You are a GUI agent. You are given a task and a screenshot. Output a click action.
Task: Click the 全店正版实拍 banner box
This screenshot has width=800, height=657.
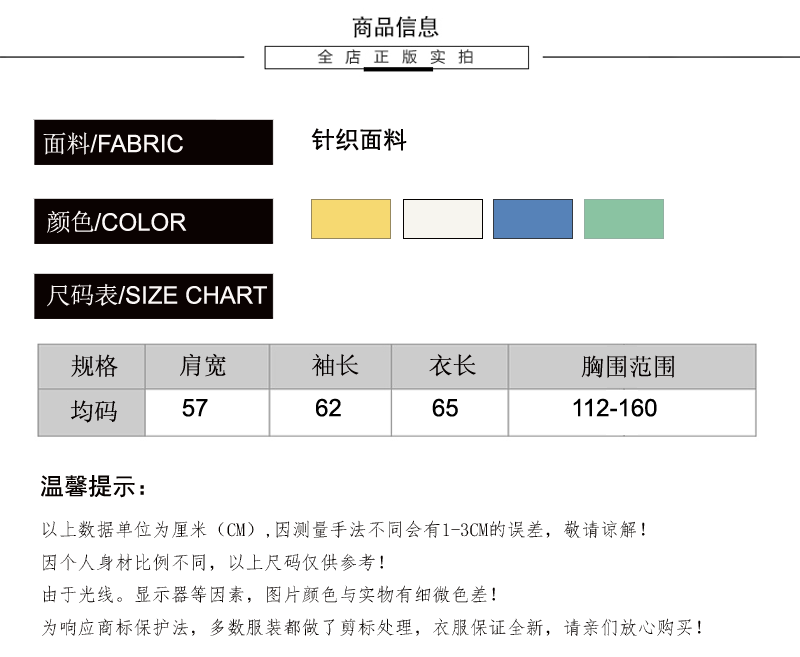click(x=396, y=57)
